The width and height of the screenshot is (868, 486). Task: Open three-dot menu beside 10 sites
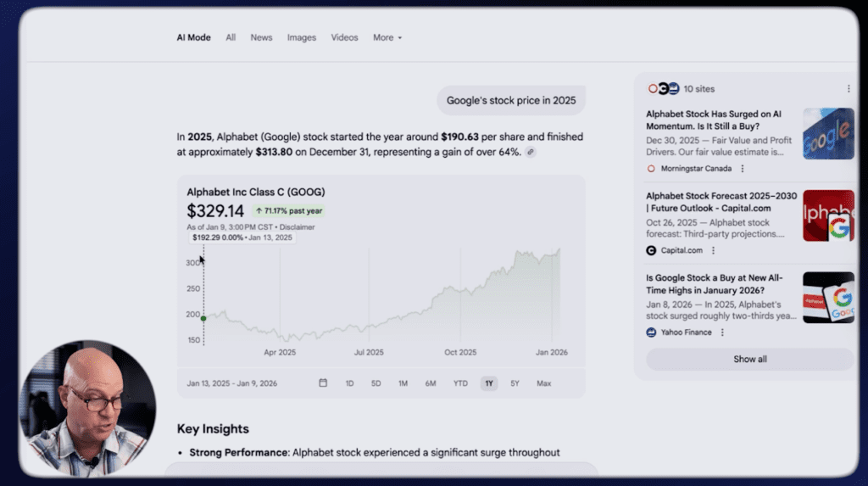pyautogui.click(x=849, y=89)
